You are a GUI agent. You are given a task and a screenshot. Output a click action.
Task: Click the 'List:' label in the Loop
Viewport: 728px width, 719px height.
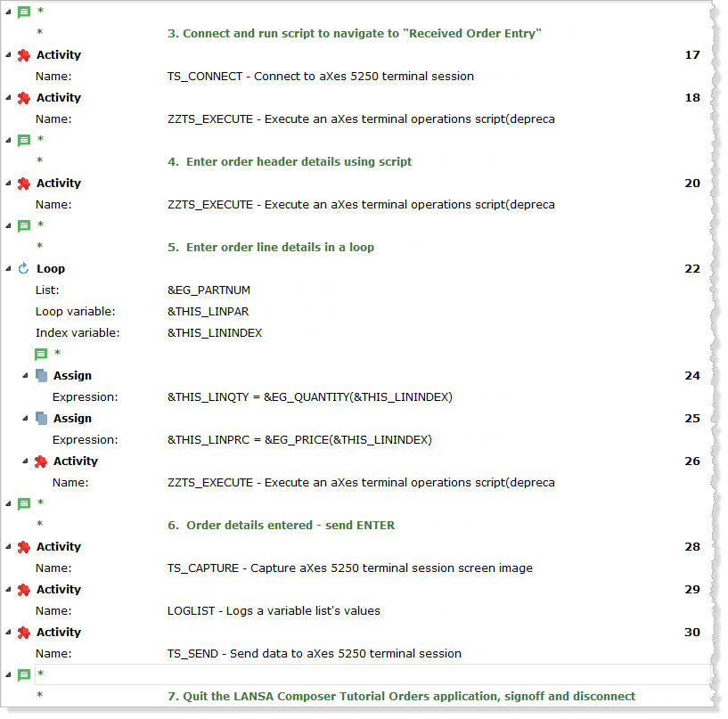click(x=47, y=290)
